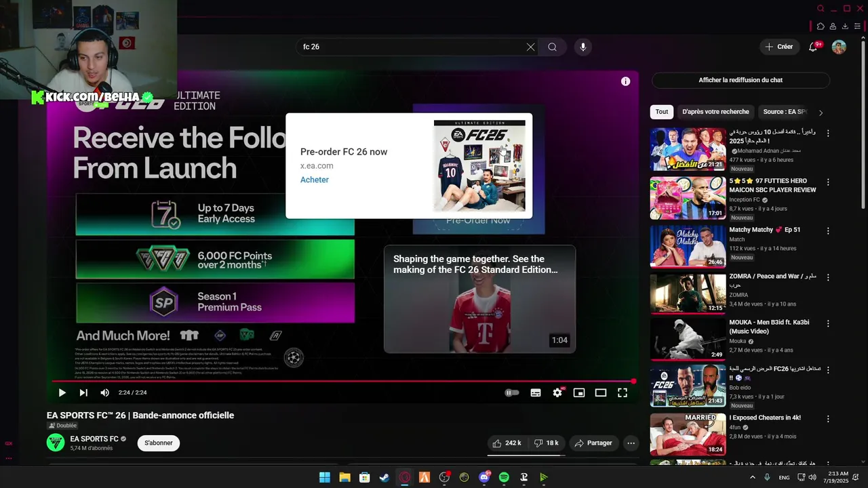Mute the video volume
The height and width of the screenshot is (488, 868).
click(104, 392)
